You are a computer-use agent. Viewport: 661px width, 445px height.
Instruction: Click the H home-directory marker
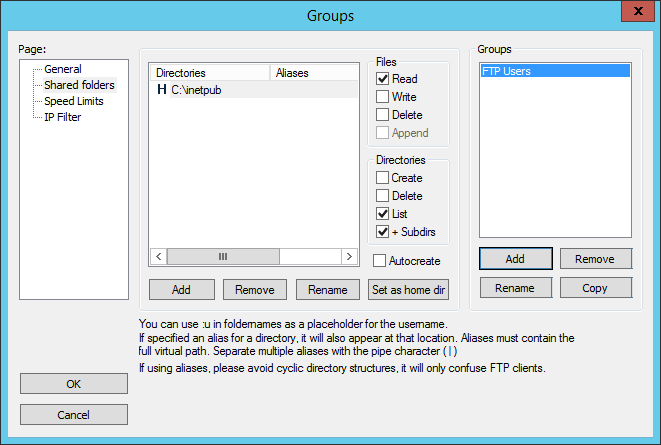161,89
